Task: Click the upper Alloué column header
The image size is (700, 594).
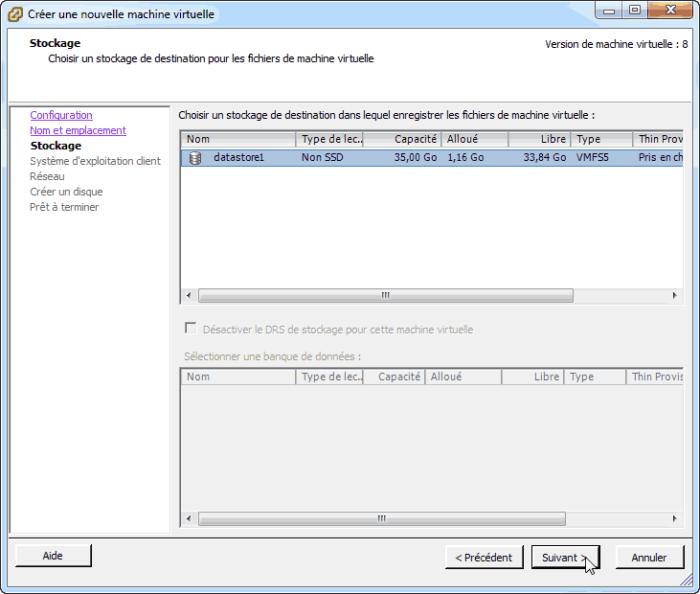Action: (474, 139)
